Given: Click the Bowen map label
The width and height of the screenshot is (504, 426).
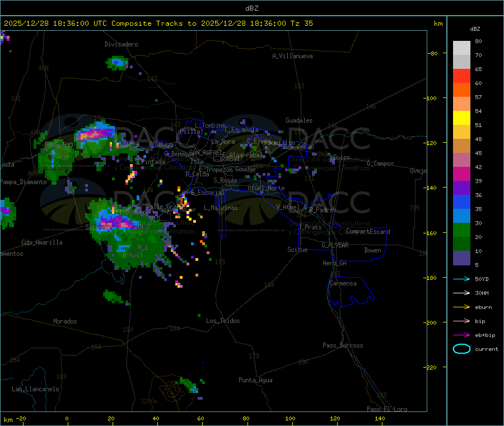Looking at the screenshot, I should 373,250.
